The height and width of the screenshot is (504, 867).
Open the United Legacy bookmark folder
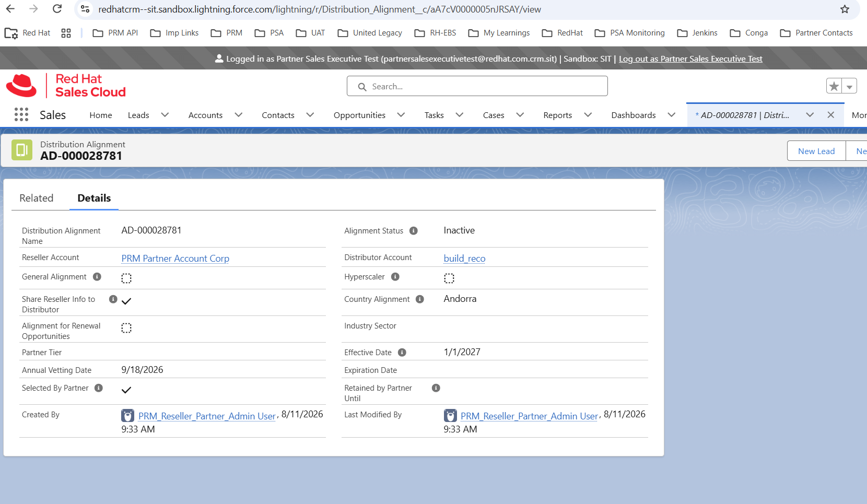coord(370,33)
